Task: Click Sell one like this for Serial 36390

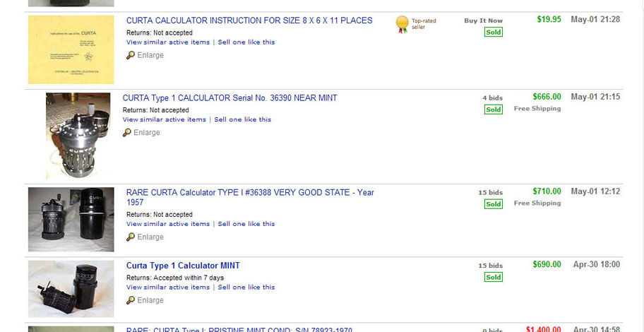Action: [242, 120]
